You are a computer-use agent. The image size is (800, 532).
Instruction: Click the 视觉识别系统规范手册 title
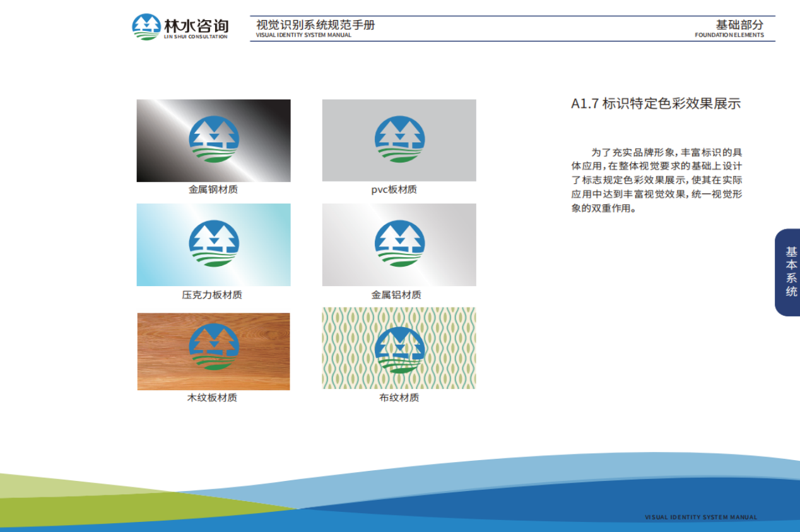pyautogui.click(x=315, y=25)
